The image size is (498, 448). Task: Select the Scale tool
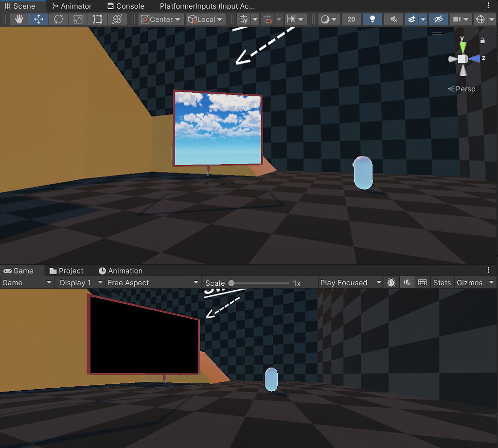77,19
